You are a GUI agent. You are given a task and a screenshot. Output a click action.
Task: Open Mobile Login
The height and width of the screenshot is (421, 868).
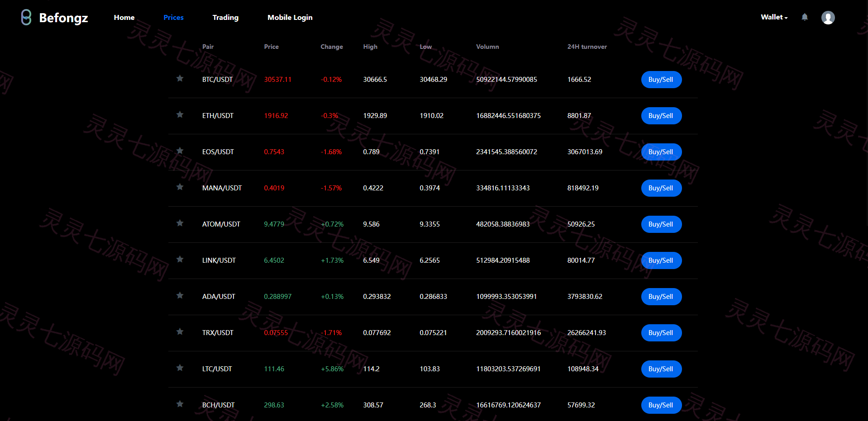click(290, 18)
